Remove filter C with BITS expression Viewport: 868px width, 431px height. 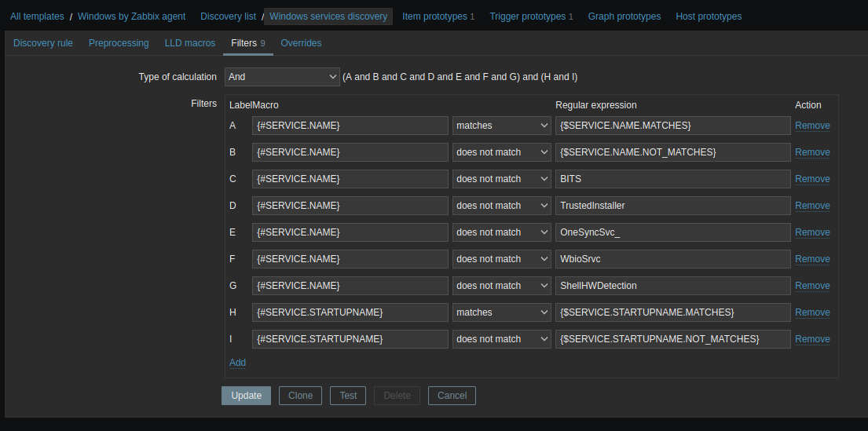pyautogui.click(x=812, y=179)
